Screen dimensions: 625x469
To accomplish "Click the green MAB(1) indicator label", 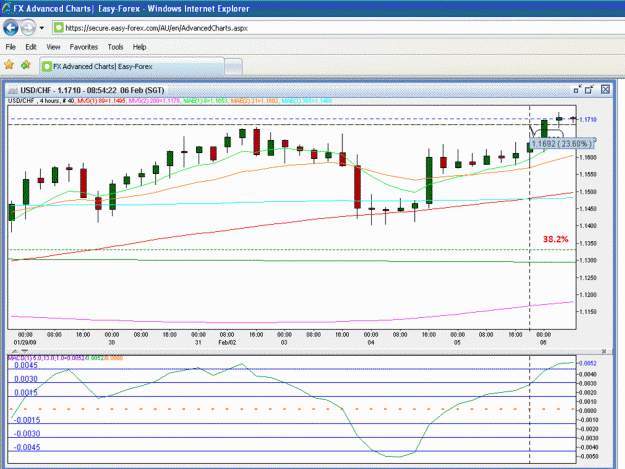I will coord(205,101).
